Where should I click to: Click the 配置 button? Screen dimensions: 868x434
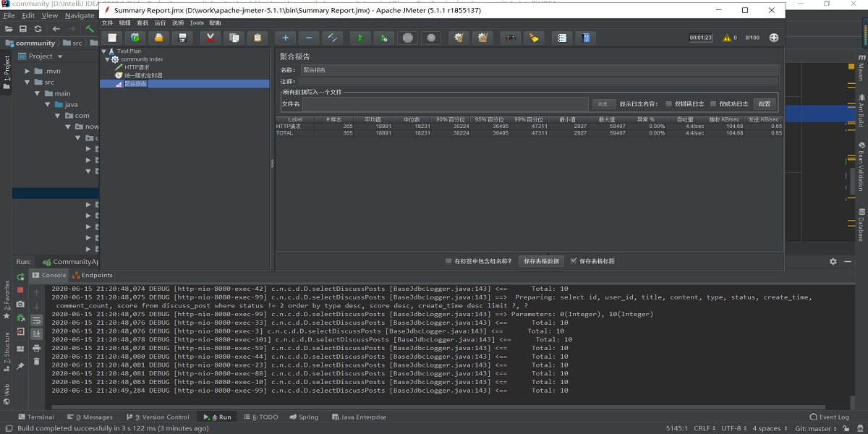click(x=764, y=104)
